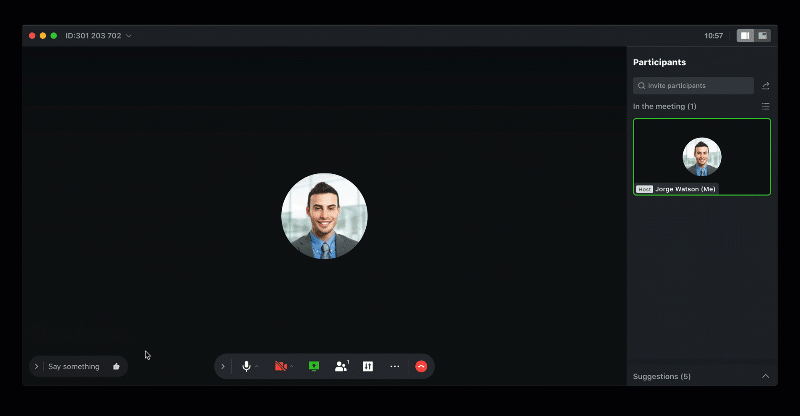800x416 pixels.
Task: Open the audio/settings sliders icon
Action: [368, 366]
